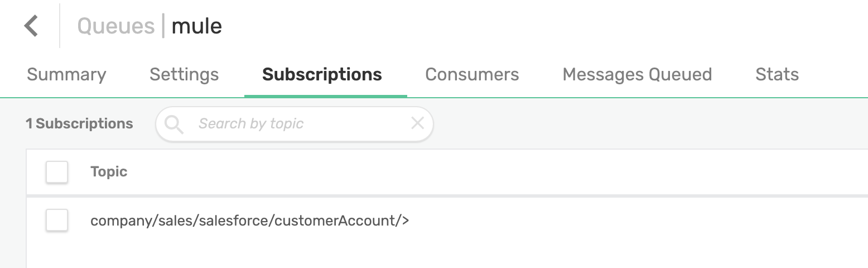The height and width of the screenshot is (268, 868).
Task: Select the Subscriptions tab
Action: click(322, 75)
